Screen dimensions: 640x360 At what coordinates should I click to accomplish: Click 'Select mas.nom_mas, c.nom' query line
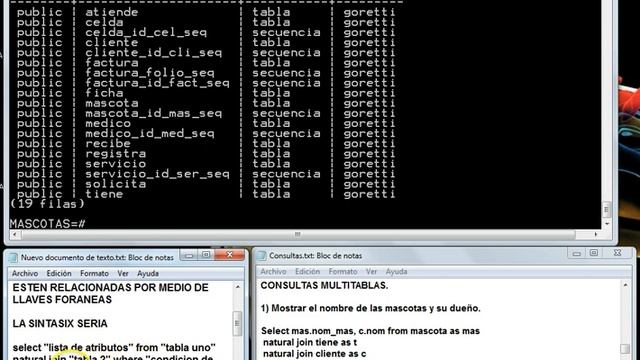pyautogui.click(x=370, y=331)
